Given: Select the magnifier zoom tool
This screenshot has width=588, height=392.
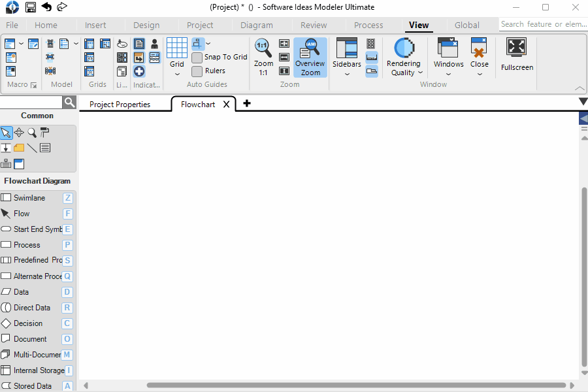Looking at the screenshot, I should pyautogui.click(x=31, y=133).
